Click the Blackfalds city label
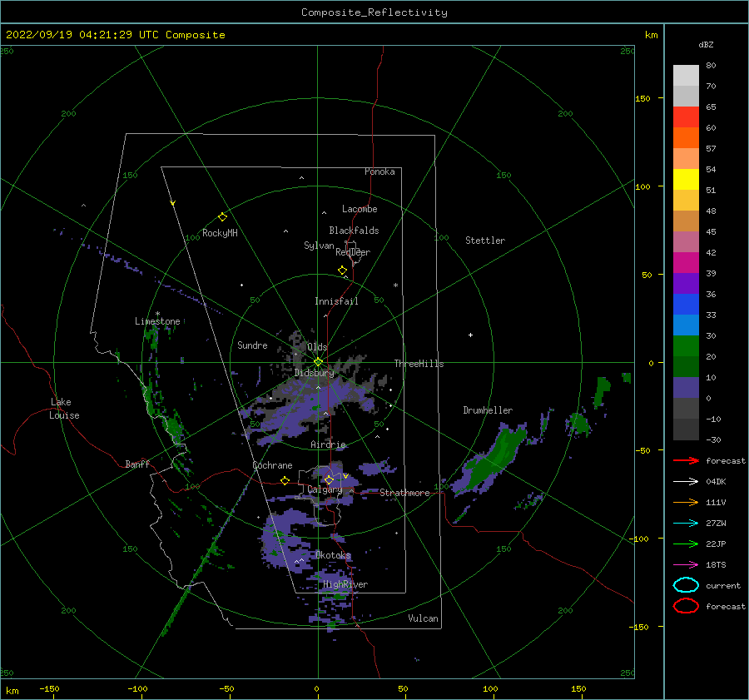Viewport: 749px width, 700px height. (x=354, y=231)
